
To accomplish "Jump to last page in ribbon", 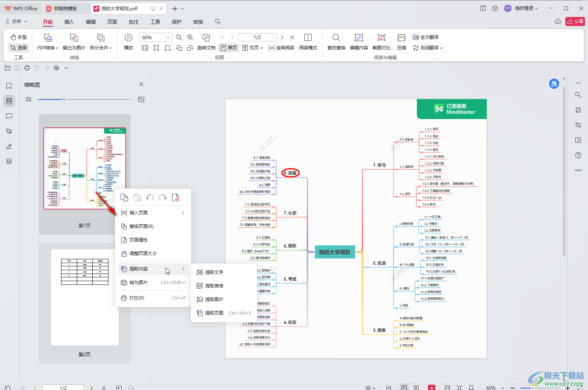I will (292, 37).
